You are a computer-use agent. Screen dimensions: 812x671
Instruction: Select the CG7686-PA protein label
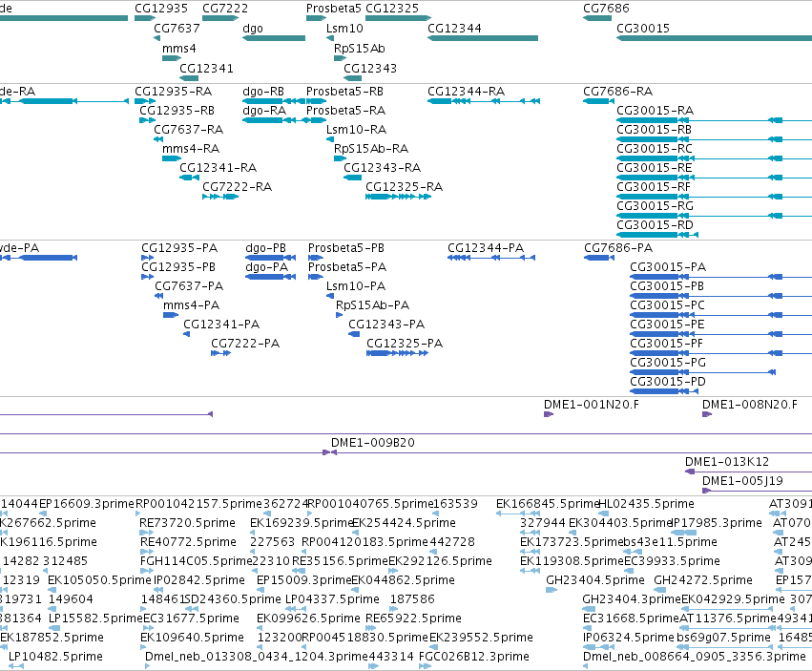point(618,249)
